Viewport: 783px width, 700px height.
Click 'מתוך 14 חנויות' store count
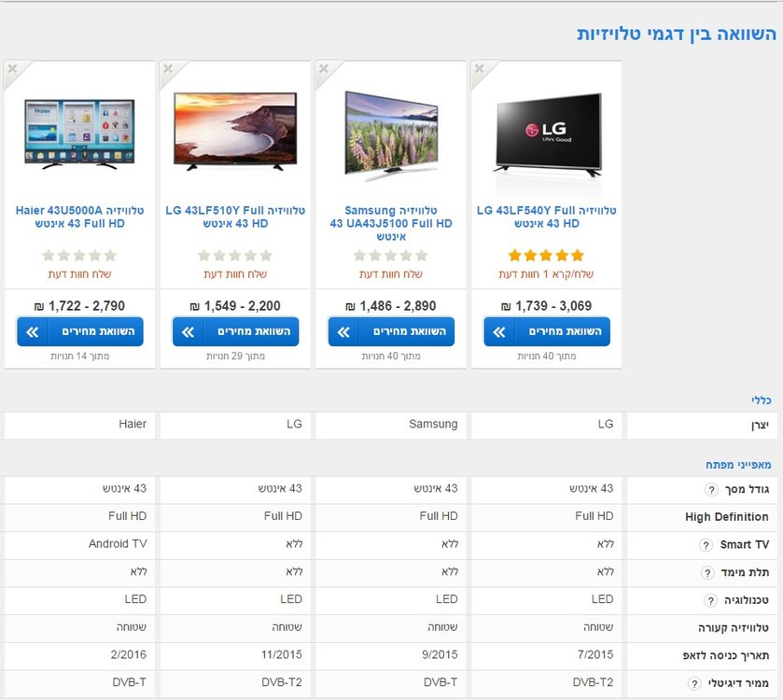[80, 356]
